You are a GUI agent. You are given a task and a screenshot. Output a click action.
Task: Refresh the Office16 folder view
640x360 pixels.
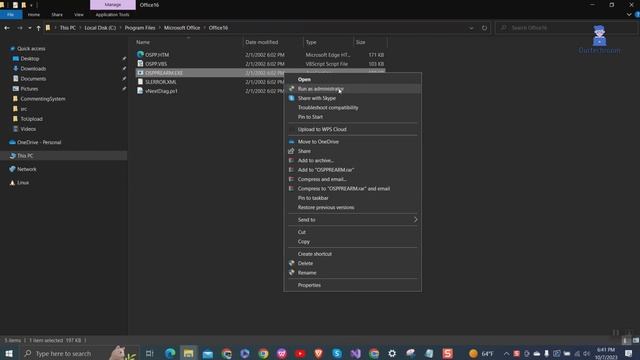tap(484, 28)
